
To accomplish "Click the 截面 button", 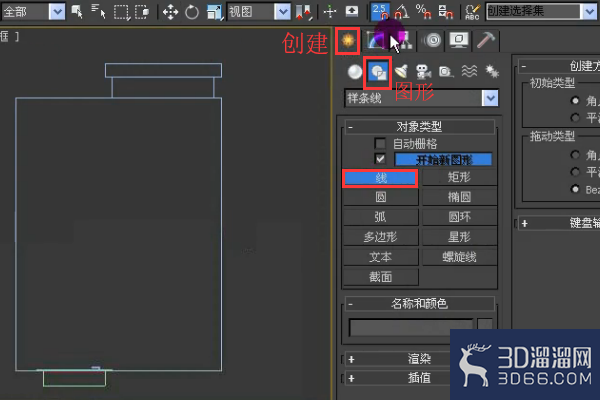I will 380,277.
